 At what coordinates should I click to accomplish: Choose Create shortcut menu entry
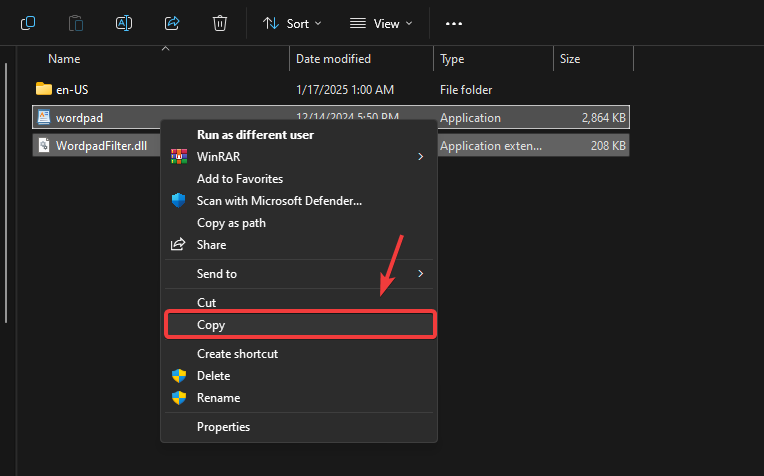coord(237,354)
